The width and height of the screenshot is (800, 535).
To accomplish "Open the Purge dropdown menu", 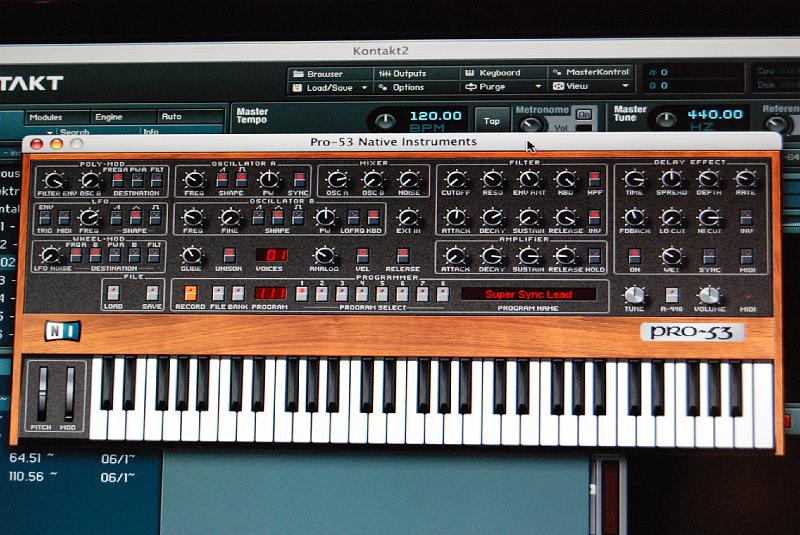I will tap(503, 87).
